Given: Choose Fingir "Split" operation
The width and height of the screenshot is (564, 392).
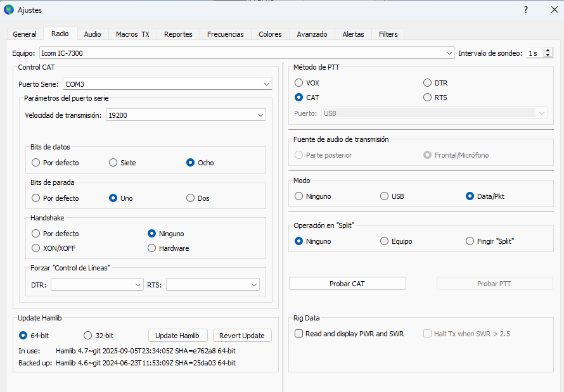Looking at the screenshot, I should (470, 241).
